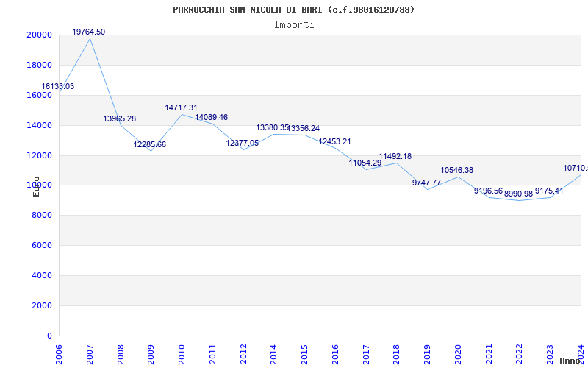Click the 12285.66 data label
This screenshot has width=588, height=368.
[150, 144]
